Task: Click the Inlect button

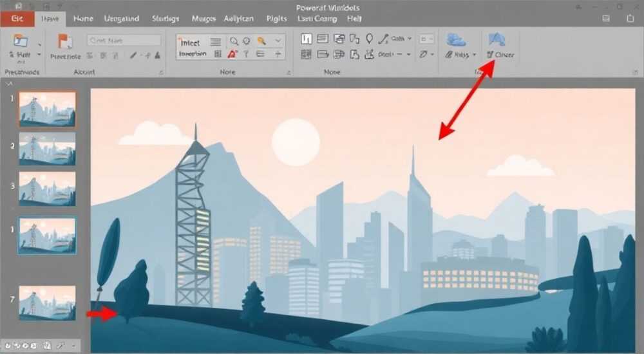Action: click(190, 42)
